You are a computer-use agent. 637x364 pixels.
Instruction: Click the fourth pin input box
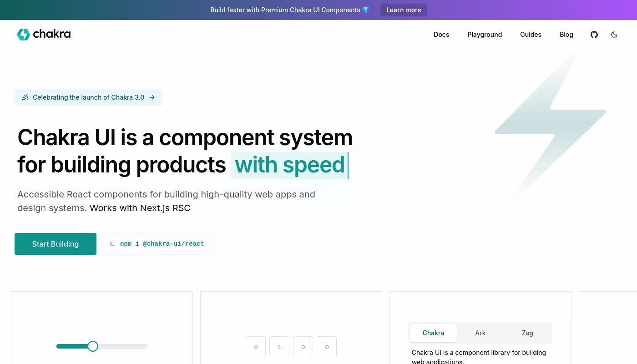click(327, 346)
